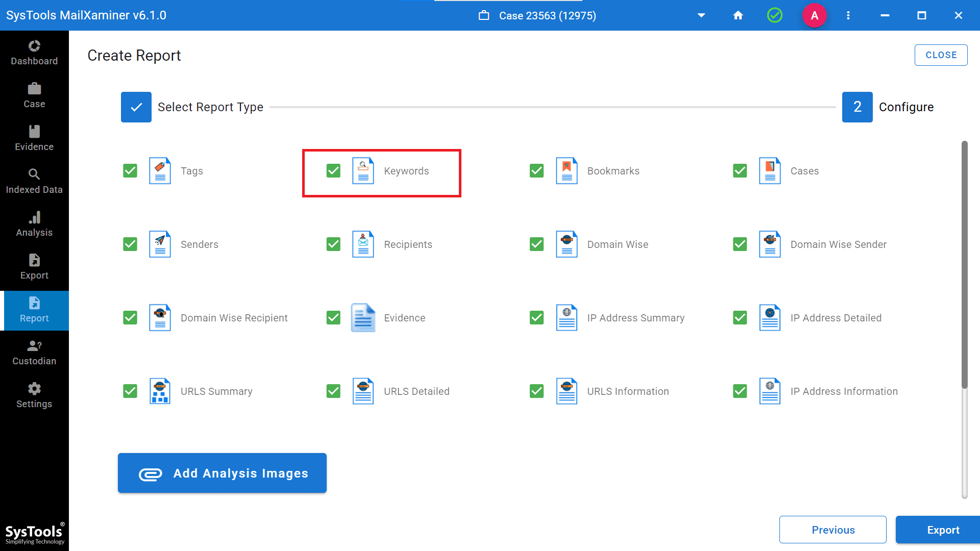Open the Analysis sidebar section

coord(34,224)
